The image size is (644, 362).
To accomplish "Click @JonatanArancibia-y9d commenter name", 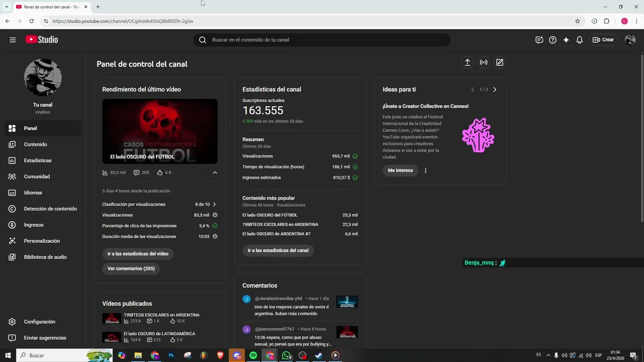I will 278,299.
